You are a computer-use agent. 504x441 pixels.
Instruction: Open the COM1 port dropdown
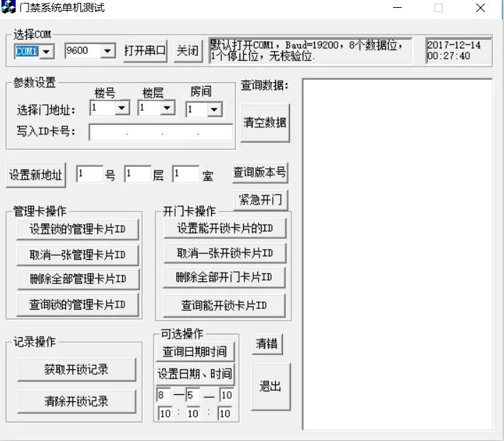click(47, 51)
